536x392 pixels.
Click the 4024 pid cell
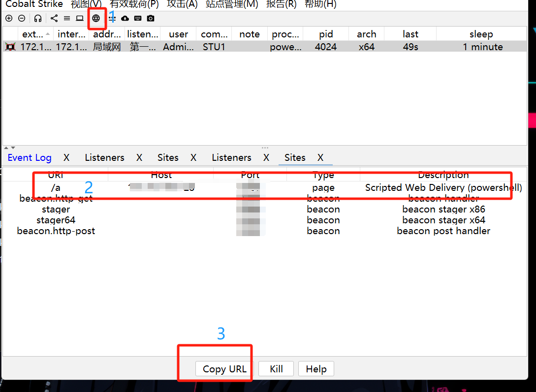[x=326, y=47]
